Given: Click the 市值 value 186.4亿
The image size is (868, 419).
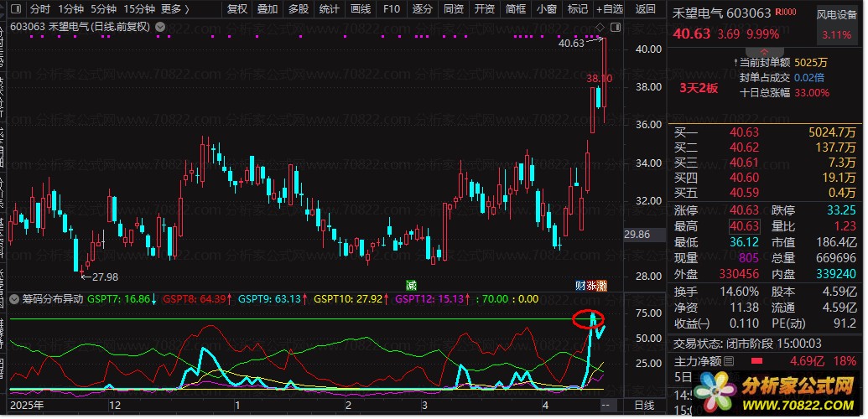Looking at the screenshot, I should 836,242.
